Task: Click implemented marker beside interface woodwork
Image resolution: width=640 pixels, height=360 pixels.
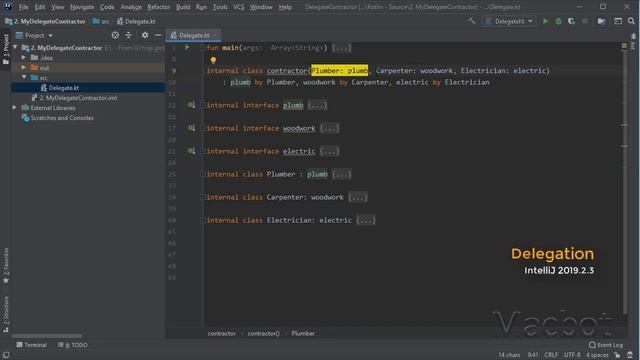Action: pos(191,128)
